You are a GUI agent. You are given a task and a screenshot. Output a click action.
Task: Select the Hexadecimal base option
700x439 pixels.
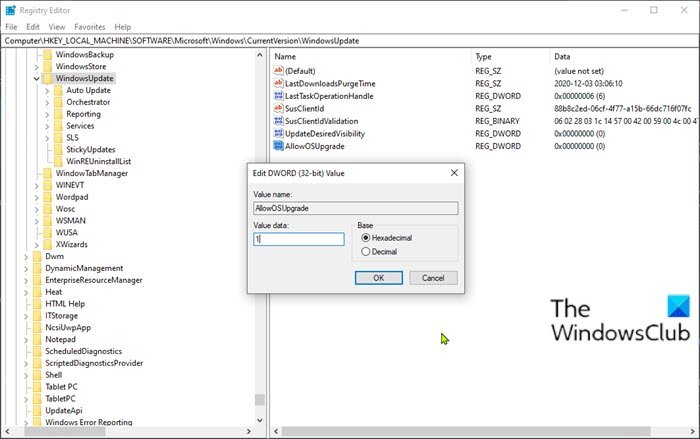(366, 238)
